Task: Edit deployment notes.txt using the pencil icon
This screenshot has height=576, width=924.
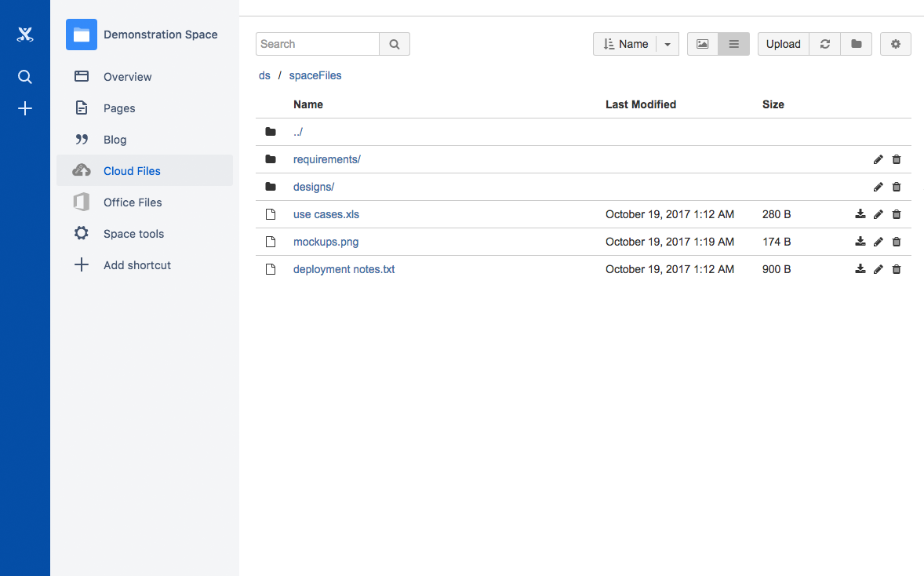Action: [x=879, y=269]
